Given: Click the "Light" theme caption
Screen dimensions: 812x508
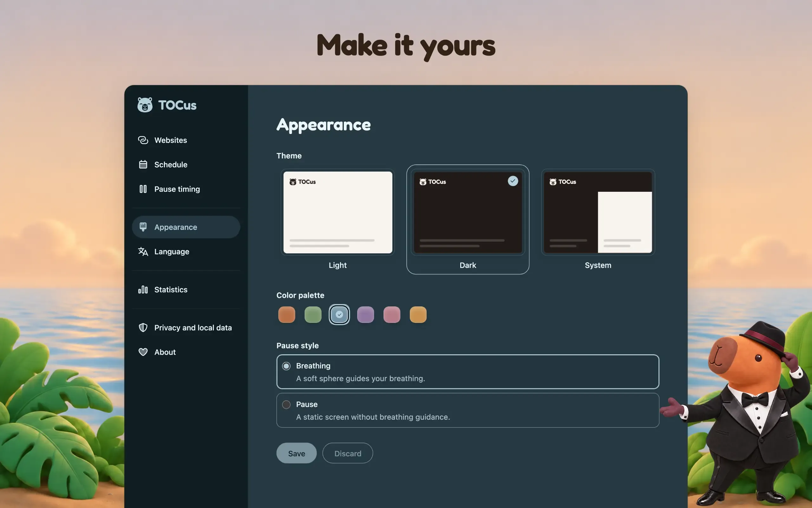Looking at the screenshot, I should coord(337,265).
